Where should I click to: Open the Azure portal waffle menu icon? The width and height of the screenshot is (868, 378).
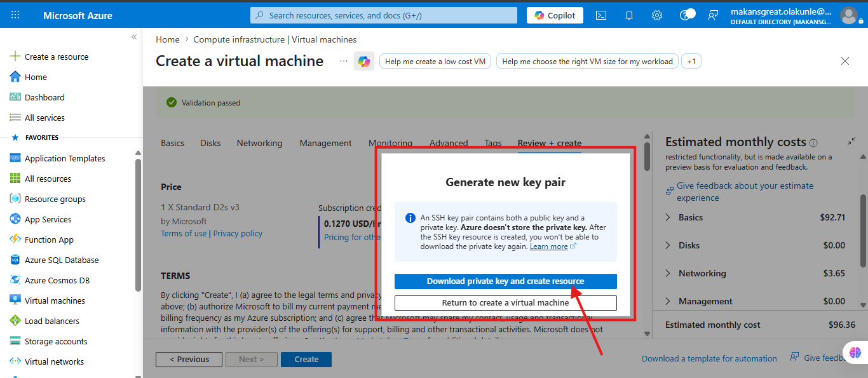[x=15, y=15]
